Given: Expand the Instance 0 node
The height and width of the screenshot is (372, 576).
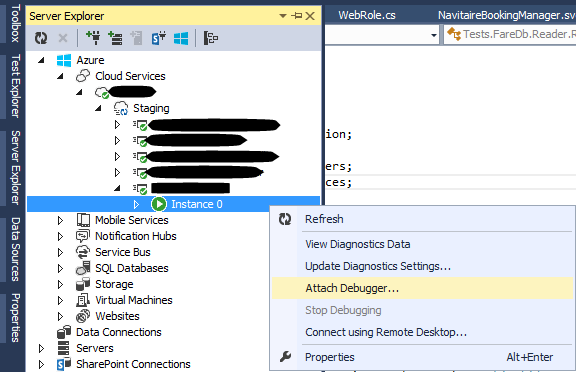Looking at the screenshot, I should click(x=136, y=204).
